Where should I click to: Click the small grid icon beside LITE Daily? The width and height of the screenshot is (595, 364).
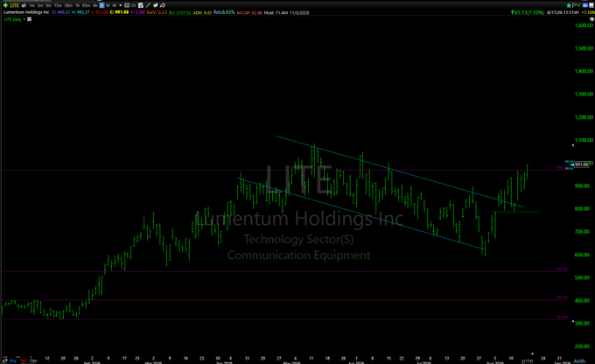tap(29, 19)
